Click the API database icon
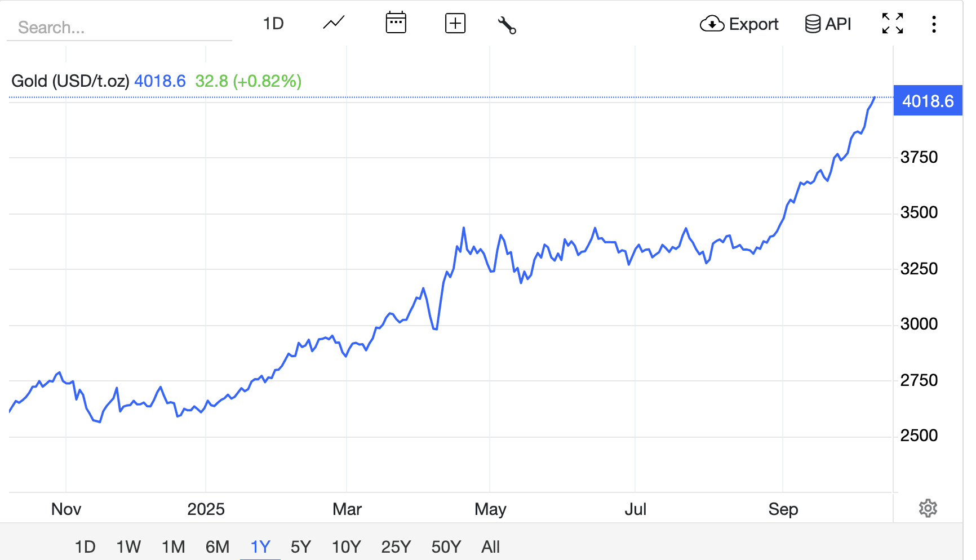976x560 pixels. (x=828, y=24)
